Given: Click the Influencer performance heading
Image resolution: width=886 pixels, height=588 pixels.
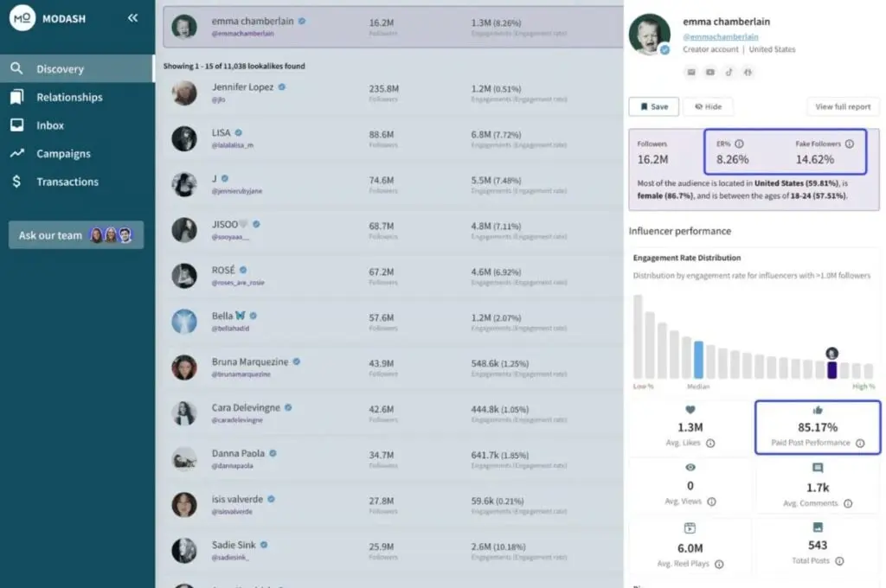Looking at the screenshot, I should pos(680,231).
